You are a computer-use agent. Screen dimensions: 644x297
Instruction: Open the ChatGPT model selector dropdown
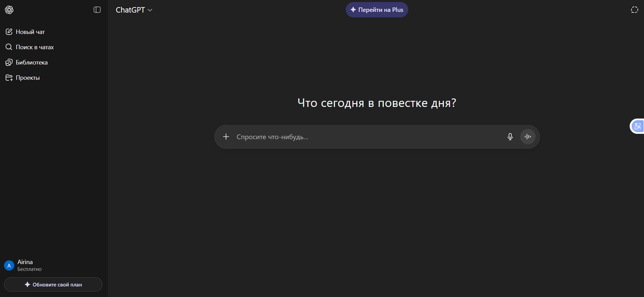tap(134, 10)
